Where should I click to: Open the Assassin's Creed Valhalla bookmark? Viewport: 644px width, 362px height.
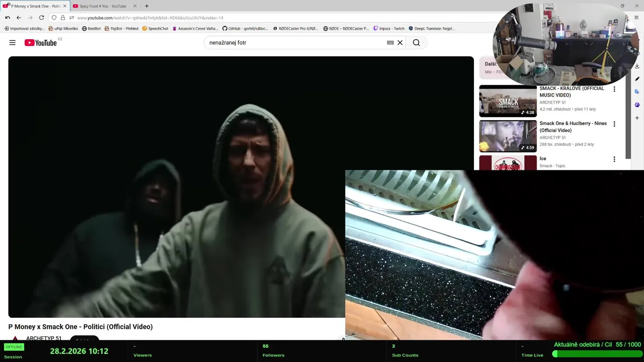click(x=195, y=29)
